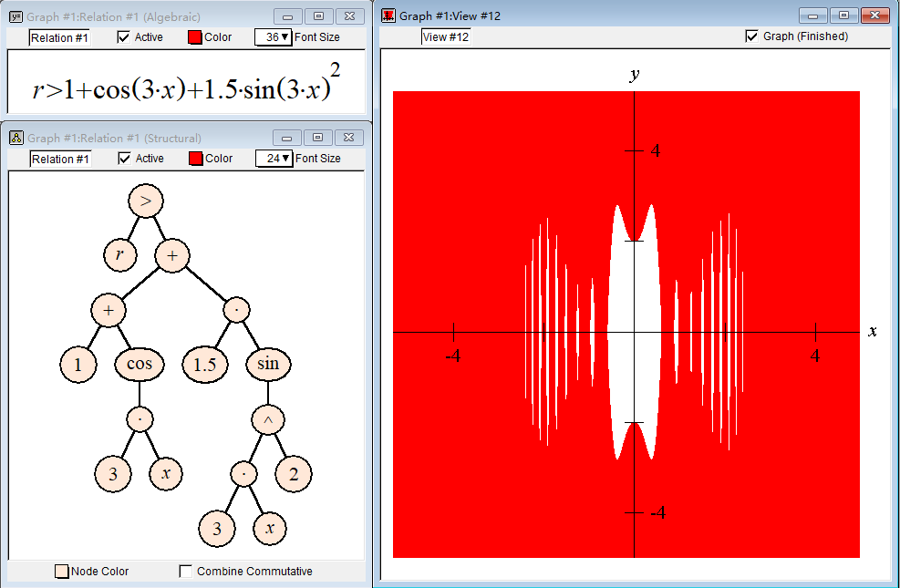The image size is (900, 588).
Task: Click the View #12 name field
Action: [446, 36]
